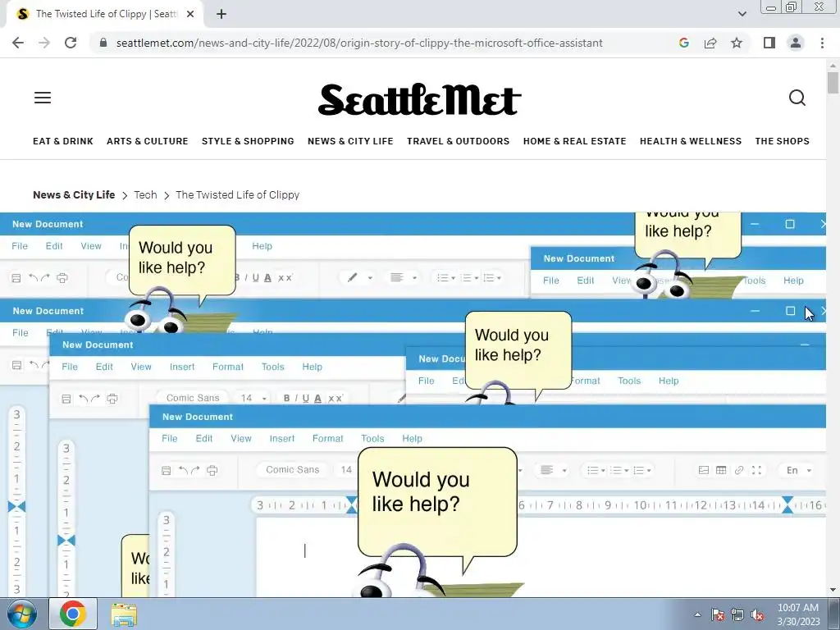
Task: Open the Chrome profile menu
Action: point(796,43)
